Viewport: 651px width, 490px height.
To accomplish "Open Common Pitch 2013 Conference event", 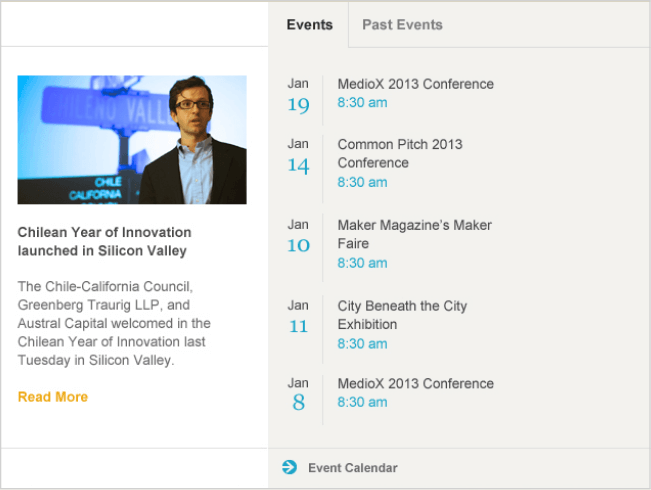I will 400,153.
